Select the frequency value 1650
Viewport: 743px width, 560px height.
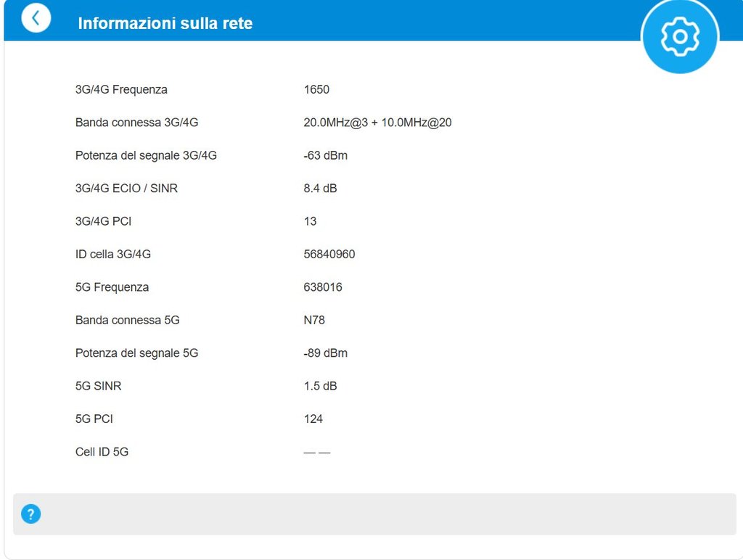[316, 89]
